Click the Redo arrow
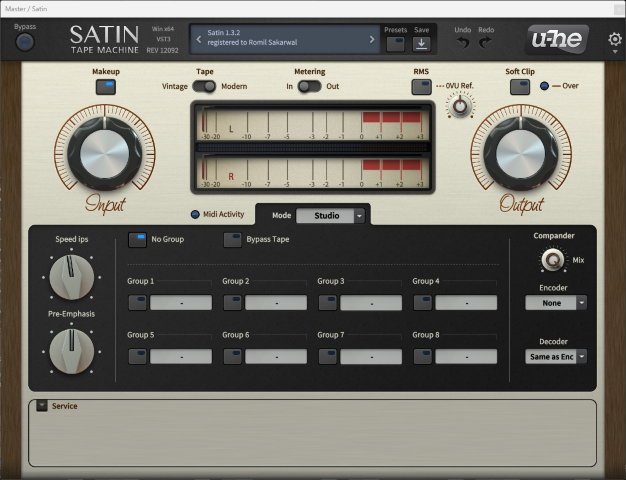The width and height of the screenshot is (626, 480). pos(485,42)
